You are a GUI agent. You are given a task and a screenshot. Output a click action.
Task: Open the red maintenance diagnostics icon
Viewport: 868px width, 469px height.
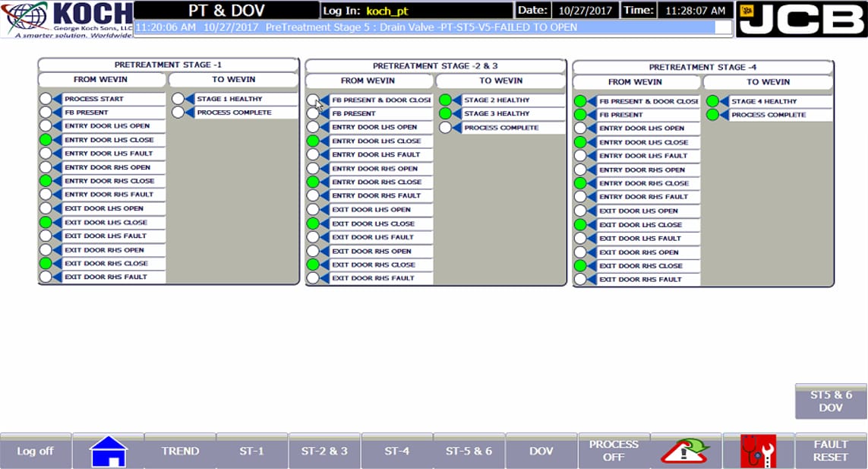point(759,452)
